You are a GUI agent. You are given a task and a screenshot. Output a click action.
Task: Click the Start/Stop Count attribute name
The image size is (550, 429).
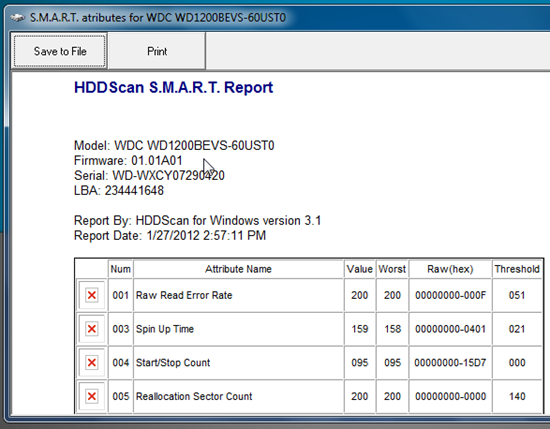(173, 362)
